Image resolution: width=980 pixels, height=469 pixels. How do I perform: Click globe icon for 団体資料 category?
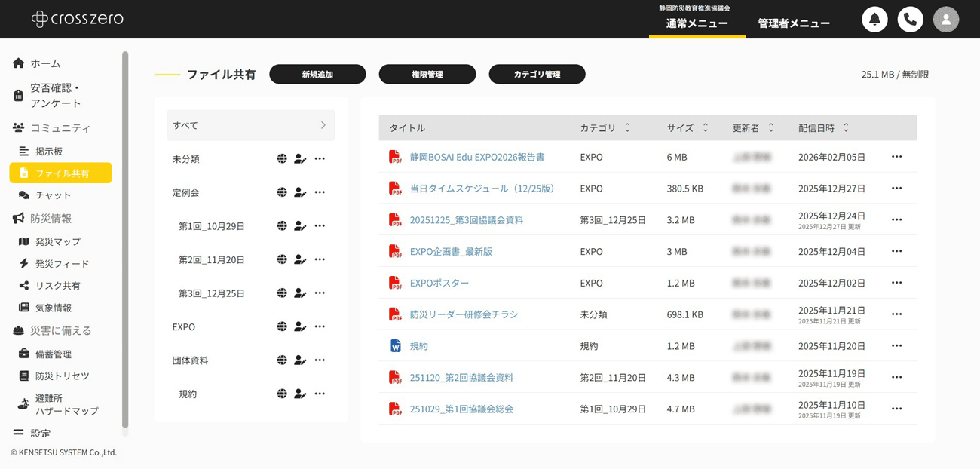[x=282, y=360]
